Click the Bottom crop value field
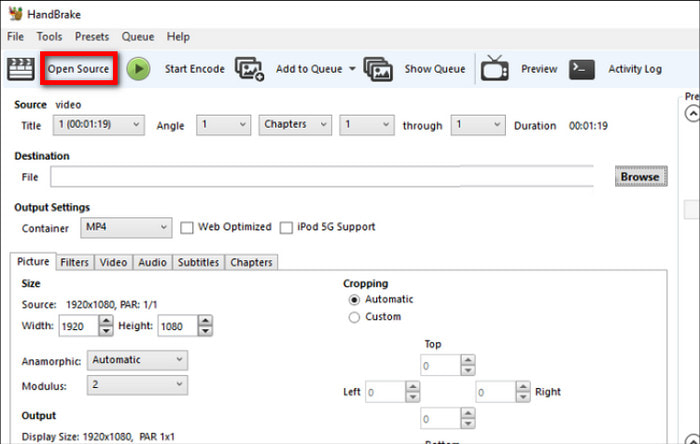Screen dimensions: 700x444 pyautogui.click(x=441, y=419)
